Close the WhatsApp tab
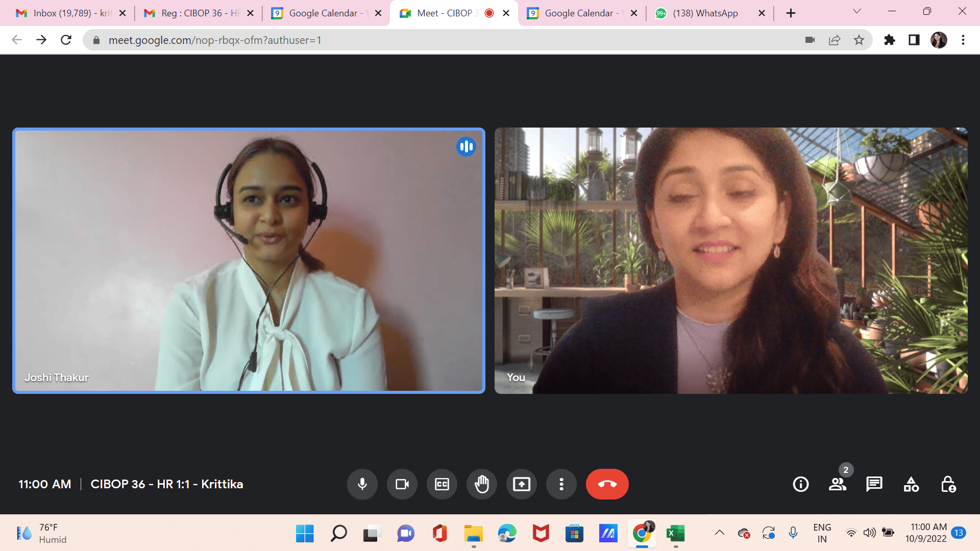Screen dimensions: 980x551 click(762, 13)
